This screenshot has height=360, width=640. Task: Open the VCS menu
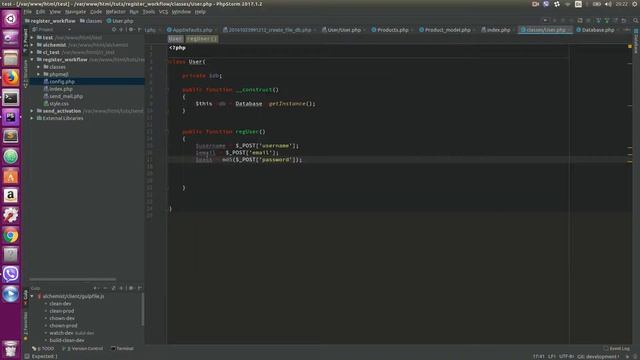coord(163,12)
